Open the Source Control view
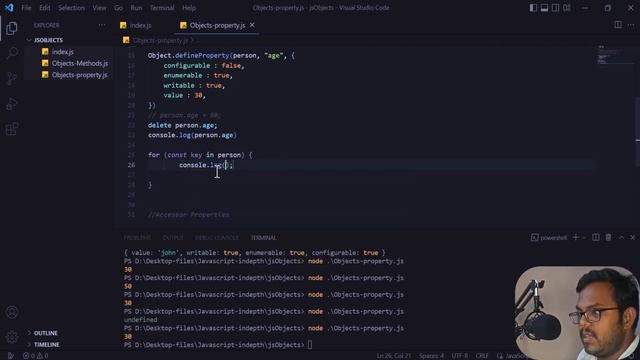Image resolution: width=640 pixels, height=360 pixels. (12, 78)
